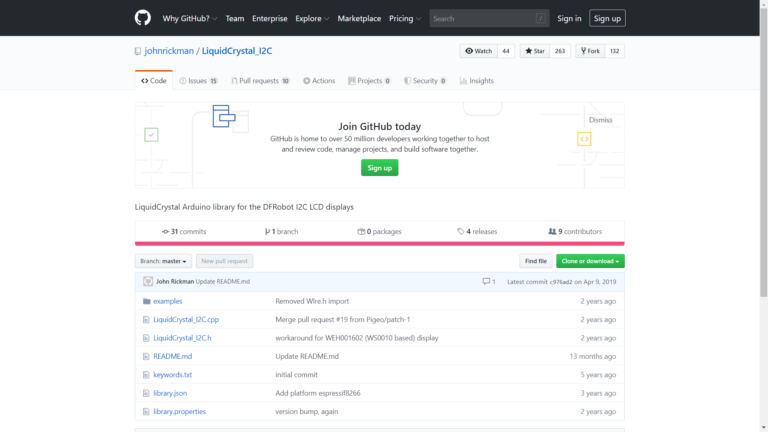Click the README.md file icon

(146, 356)
